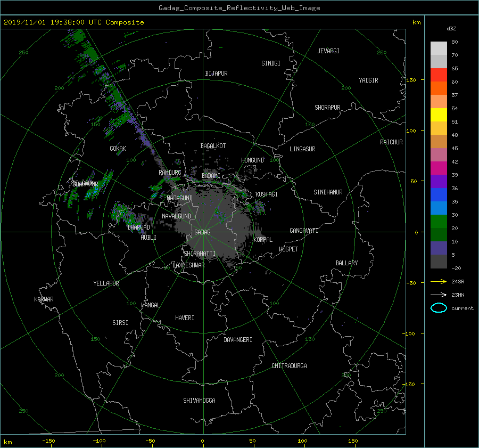The height and width of the screenshot is (448, 479).
Task: Click the HOSPET city label
Action: pos(288,249)
